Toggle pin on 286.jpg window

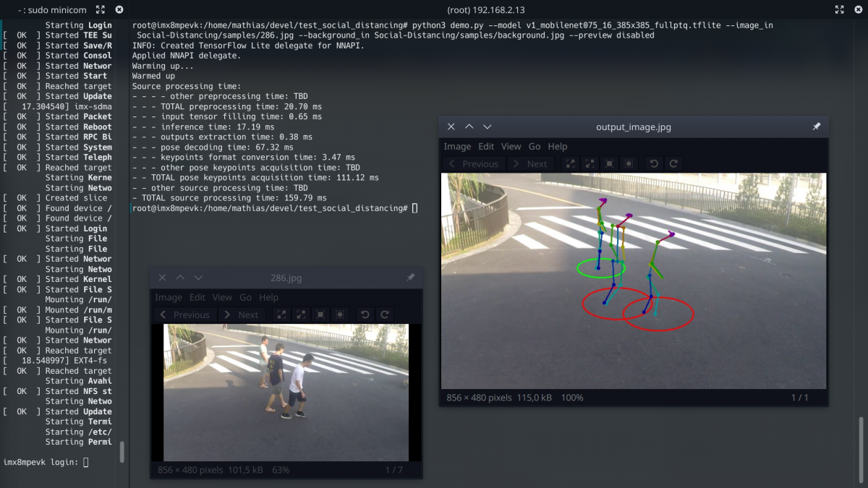[410, 278]
